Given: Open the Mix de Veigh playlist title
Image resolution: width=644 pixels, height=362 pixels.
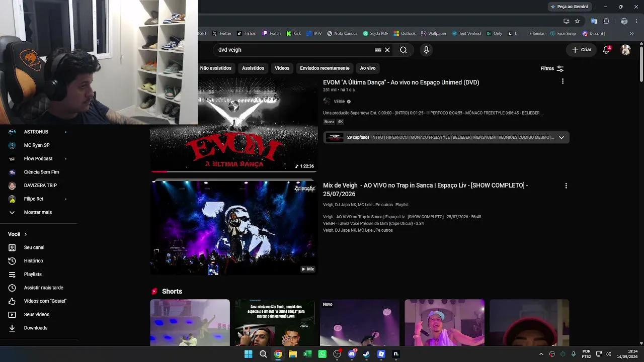Looking at the screenshot, I should 425,190.
